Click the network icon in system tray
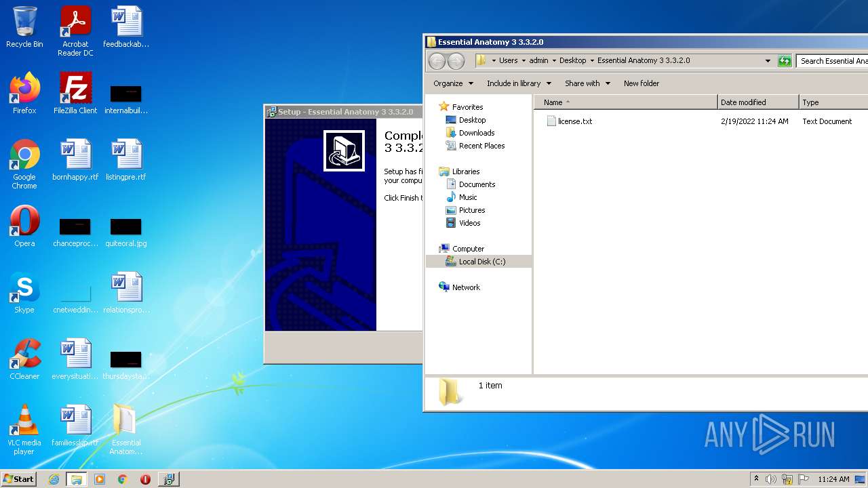Screen dimensions: 868x488 (787, 479)
